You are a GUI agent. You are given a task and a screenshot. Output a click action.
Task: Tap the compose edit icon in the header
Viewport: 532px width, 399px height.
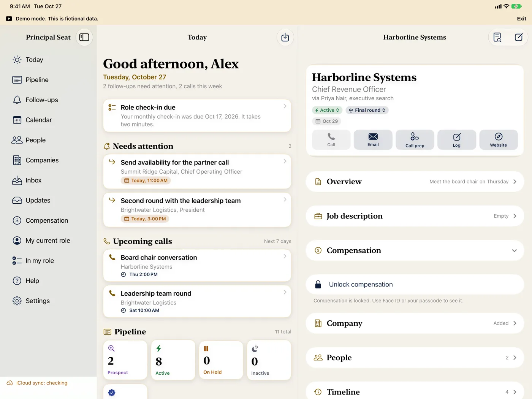tap(519, 37)
